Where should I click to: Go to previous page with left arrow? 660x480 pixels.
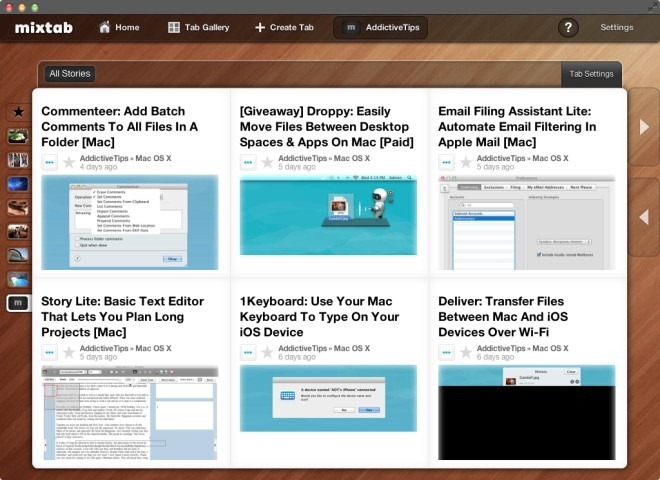pyautogui.click(x=644, y=216)
